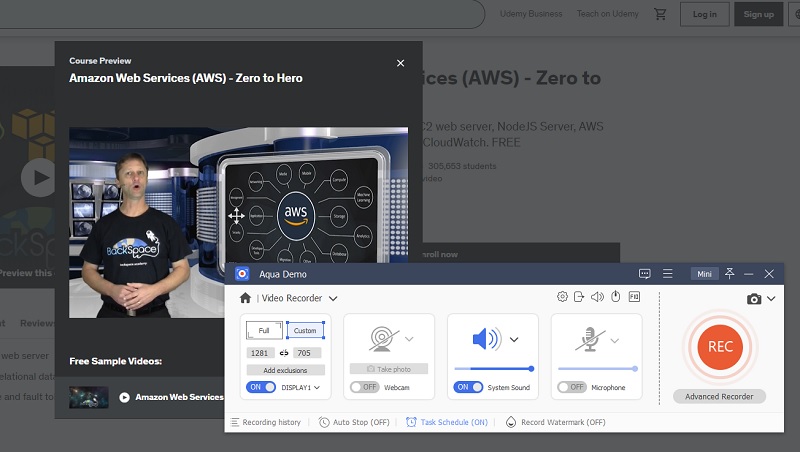
Task: Switch to Mini mode
Action: tap(705, 274)
